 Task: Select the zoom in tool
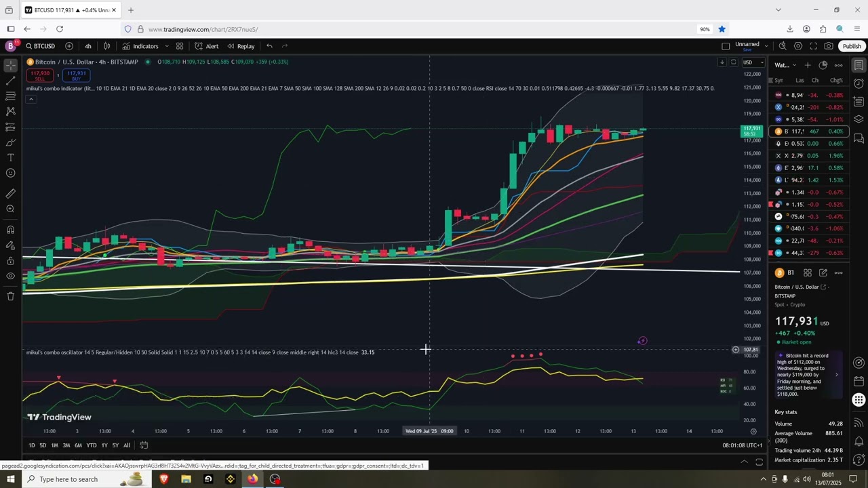coord(10,209)
